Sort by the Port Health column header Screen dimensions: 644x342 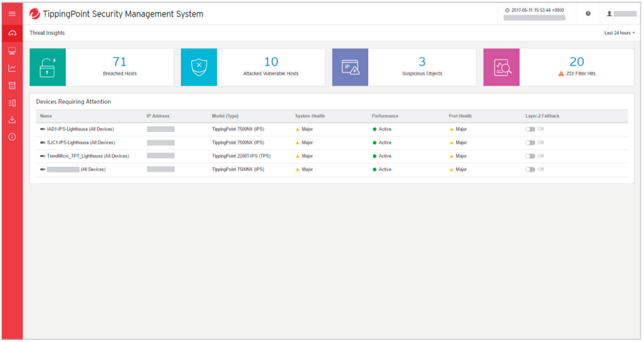click(x=460, y=116)
